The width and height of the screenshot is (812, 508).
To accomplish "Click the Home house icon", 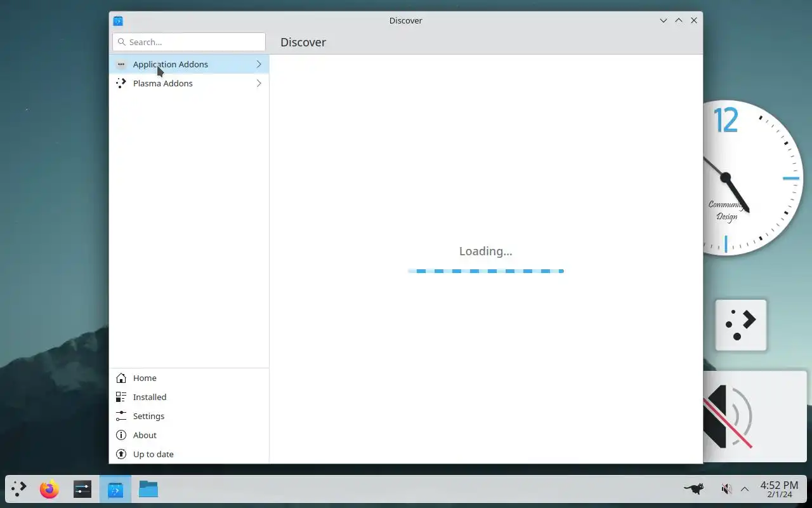I will [121, 378].
